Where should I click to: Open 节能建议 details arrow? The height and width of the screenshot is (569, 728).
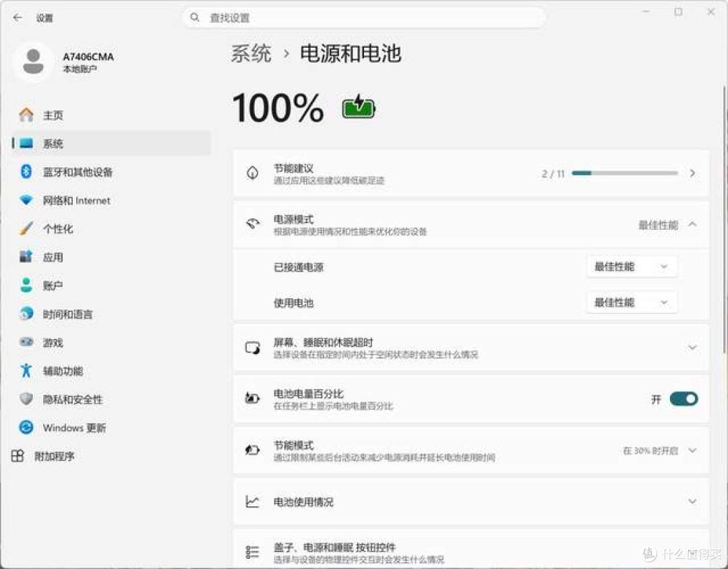pyautogui.click(x=692, y=173)
